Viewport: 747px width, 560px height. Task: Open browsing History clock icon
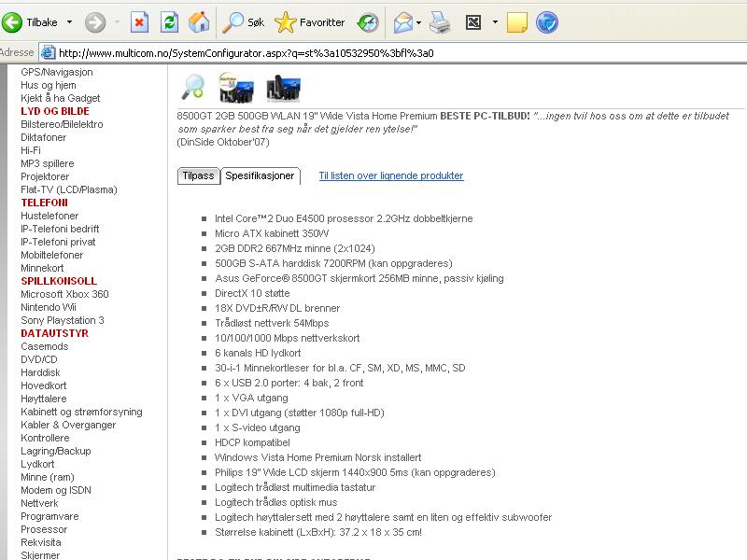point(368,22)
